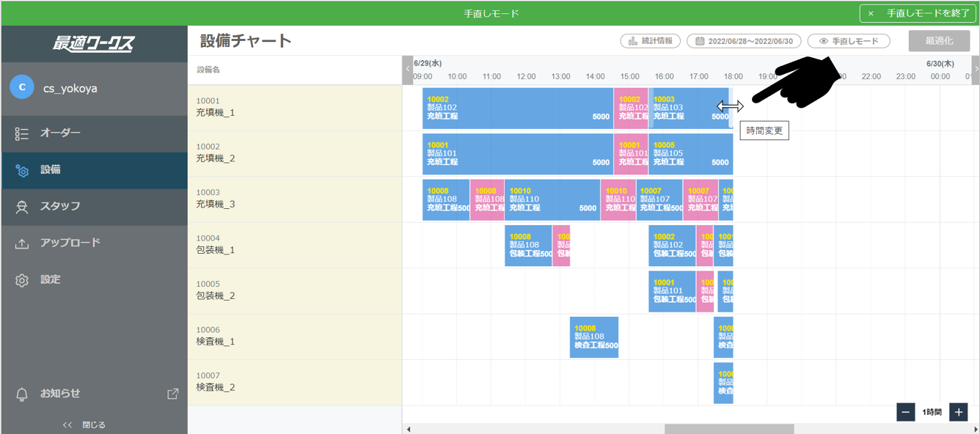Click the 設備名 column header
This screenshot has width=980, height=434.
[x=208, y=70]
